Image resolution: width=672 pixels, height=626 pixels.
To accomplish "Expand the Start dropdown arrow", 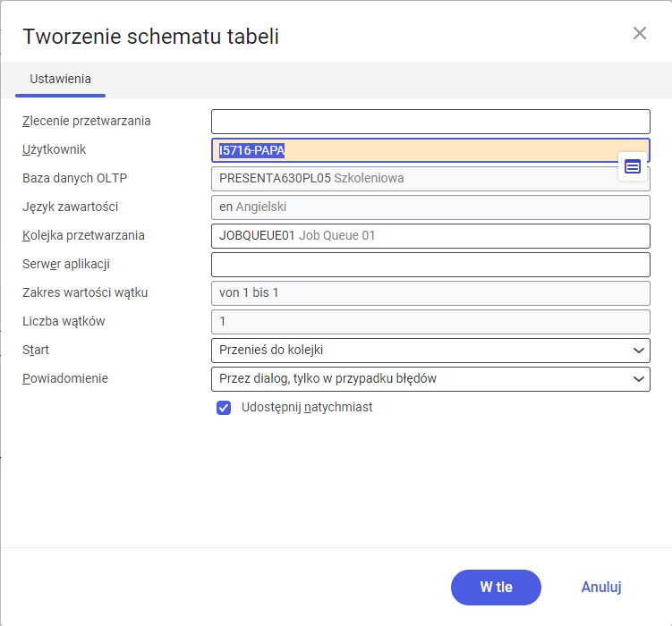I will [x=639, y=351].
